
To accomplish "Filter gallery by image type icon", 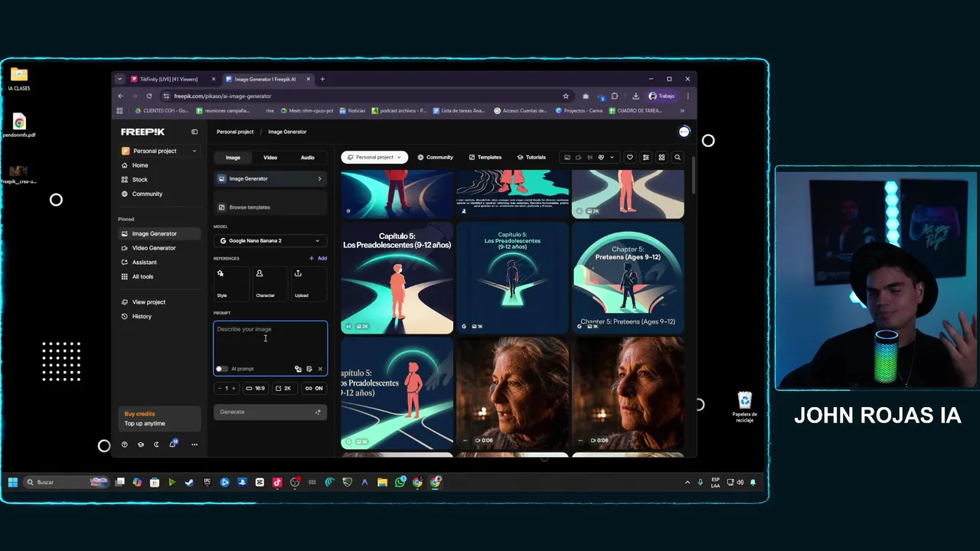I will click(x=567, y=158).
